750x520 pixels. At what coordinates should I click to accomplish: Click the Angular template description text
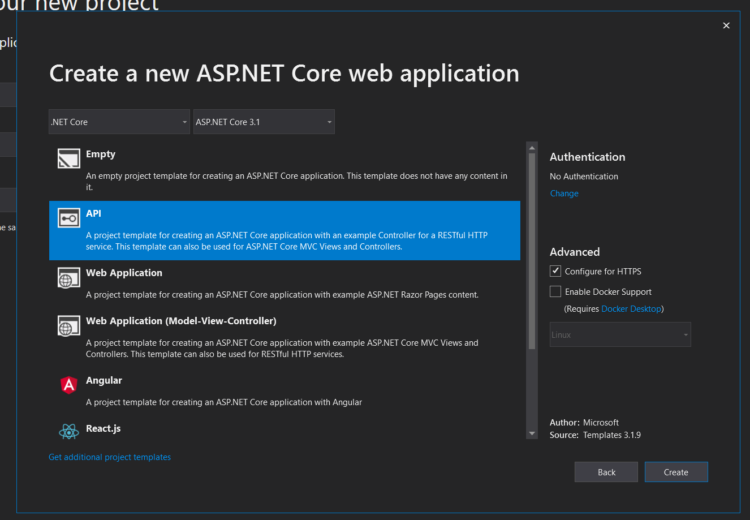[x=224, y=402]
